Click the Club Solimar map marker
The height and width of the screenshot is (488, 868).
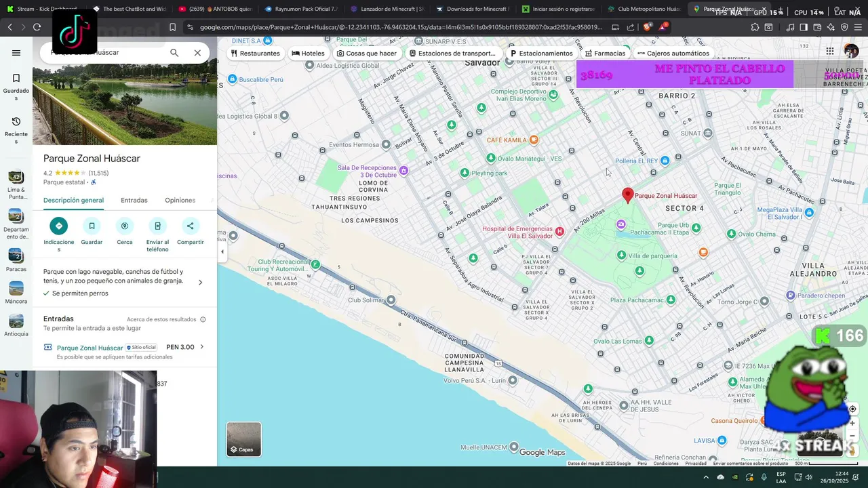point(390,300)
